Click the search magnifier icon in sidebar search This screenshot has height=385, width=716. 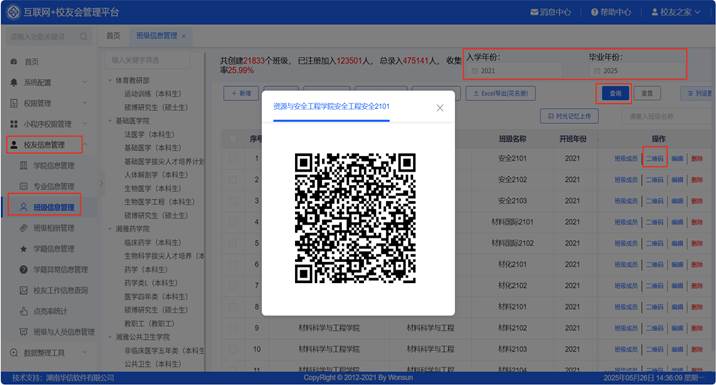point(84,36)
